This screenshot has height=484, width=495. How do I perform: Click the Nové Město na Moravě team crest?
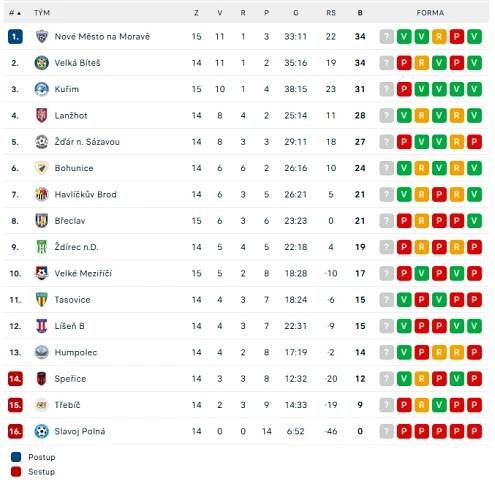[42, 36]
